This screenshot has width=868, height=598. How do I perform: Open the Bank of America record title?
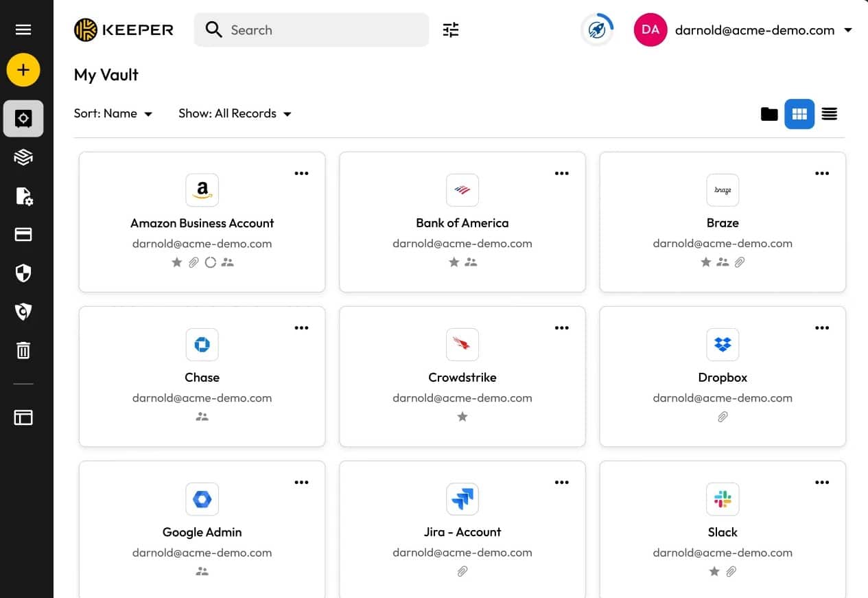coord(462,223)
